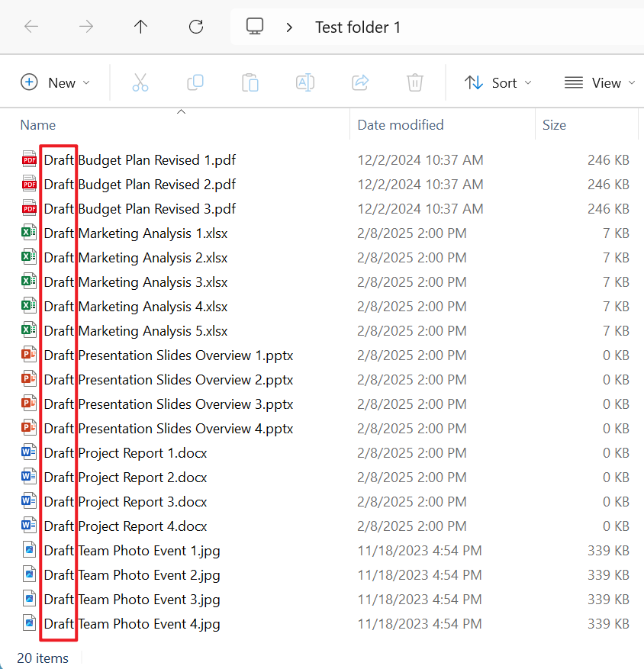
Task: Select Draft Presentation Slides Overview 2.pptx
Action: 168,380
